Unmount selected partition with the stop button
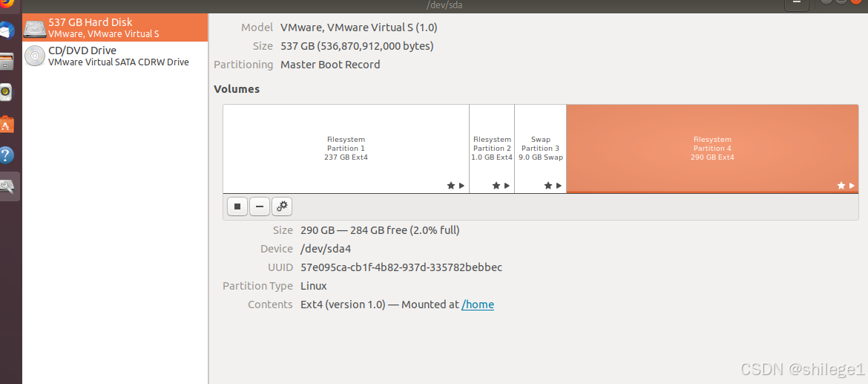Image resolution: width=868 pixels, height=384 pixels. [x=237, y=206]
